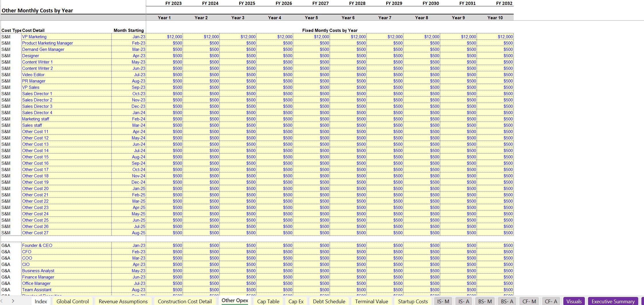Screen dimensions: 644x305
Task: Select the Other Cost 20 cell
Action: click(66, 189)
